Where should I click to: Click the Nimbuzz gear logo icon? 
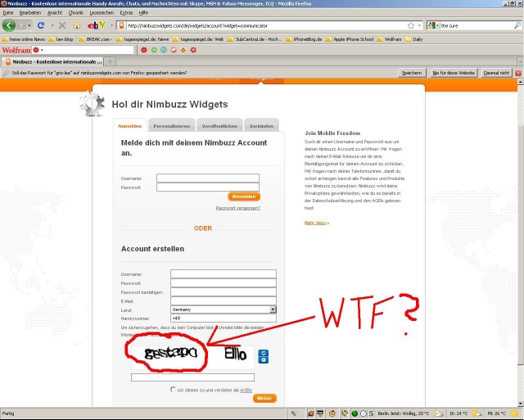[92, 106]
